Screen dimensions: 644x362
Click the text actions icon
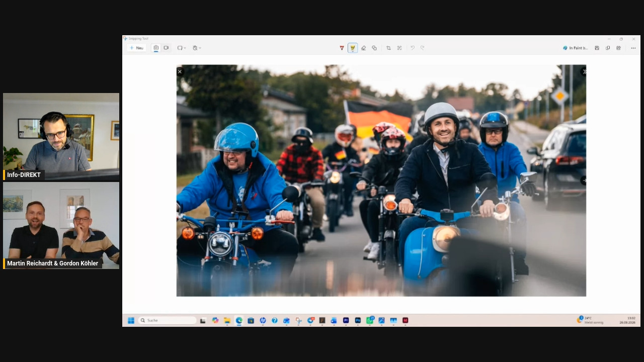point(399,48)
